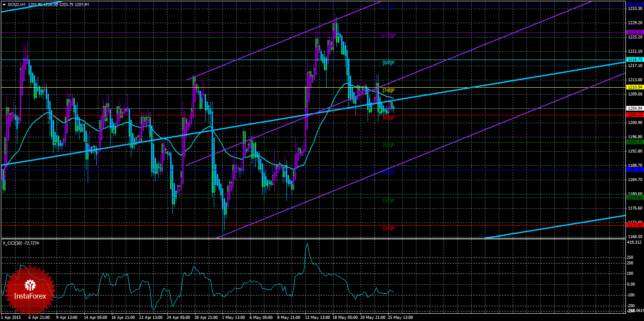Image resolution: width=644 pixels, height=321 pixels.
Task: Click the green [5/8]P level label
Action: (x=389, y=145)
